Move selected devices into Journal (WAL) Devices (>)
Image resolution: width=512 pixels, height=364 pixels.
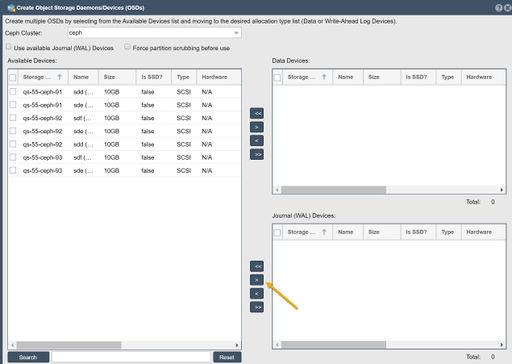pos(257,280)
